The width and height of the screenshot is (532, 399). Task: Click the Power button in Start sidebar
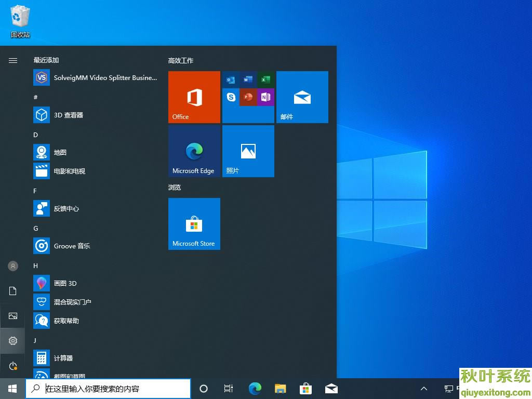[13, 366]
